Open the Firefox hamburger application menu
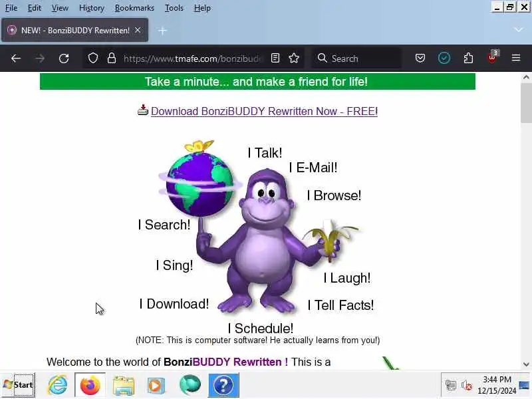Screen dimensions: 532x399 (x=516, y=59)
